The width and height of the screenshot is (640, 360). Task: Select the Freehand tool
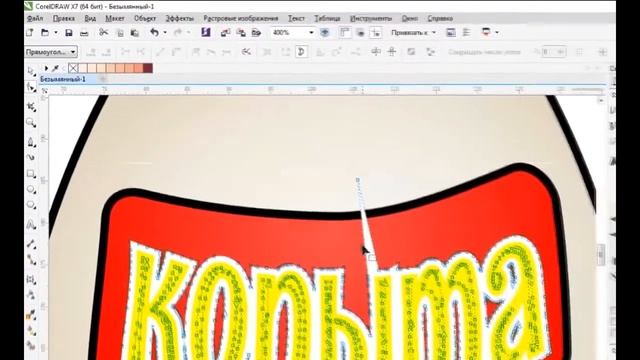pyautogui.click(x=31, y=142)
